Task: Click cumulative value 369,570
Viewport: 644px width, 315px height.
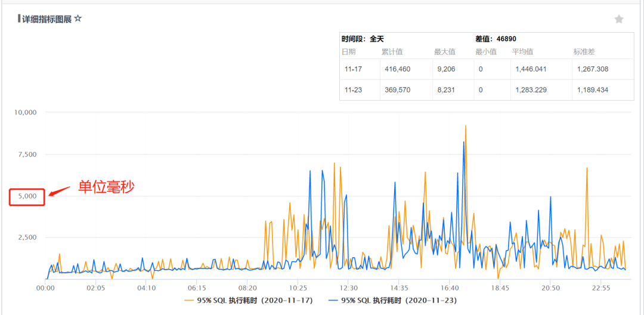Action: [398, 90]
